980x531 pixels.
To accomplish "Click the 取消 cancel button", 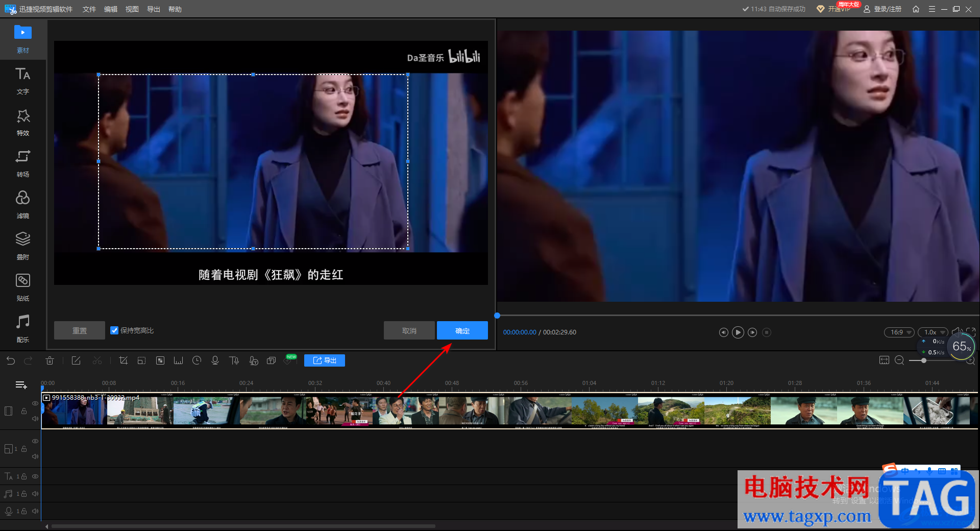I will (409, 330).
